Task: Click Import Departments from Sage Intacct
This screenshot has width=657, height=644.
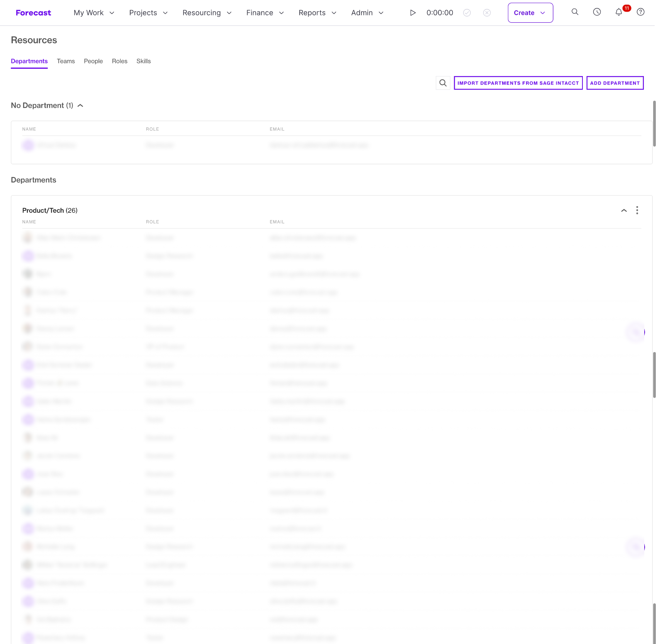Action: 518,83
